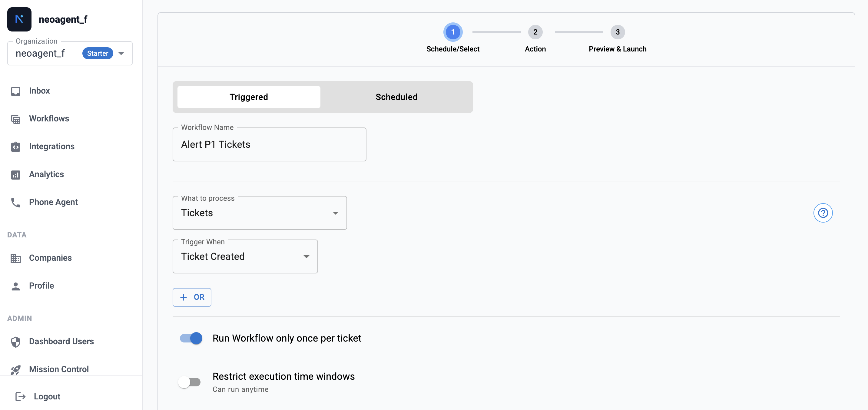The height and width of the screenshot is (410, 868).
Task: Switch to the Scheduled tab
Action: click(x=396, y=97)
